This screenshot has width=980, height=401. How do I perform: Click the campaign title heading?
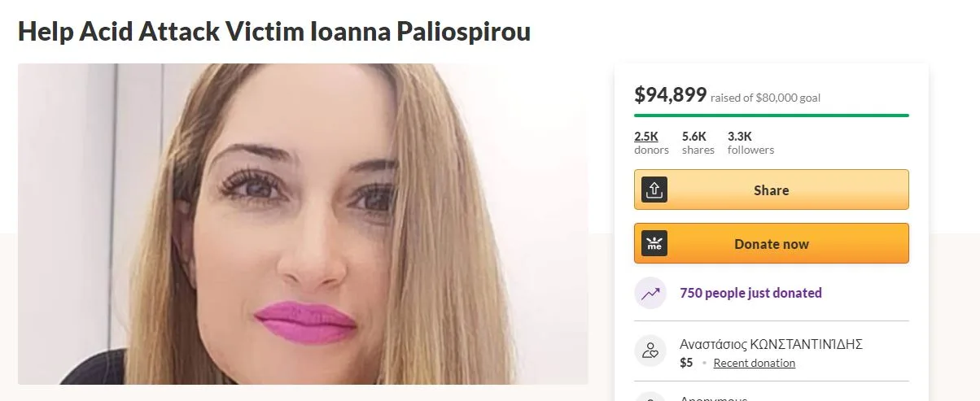(274, 31)
